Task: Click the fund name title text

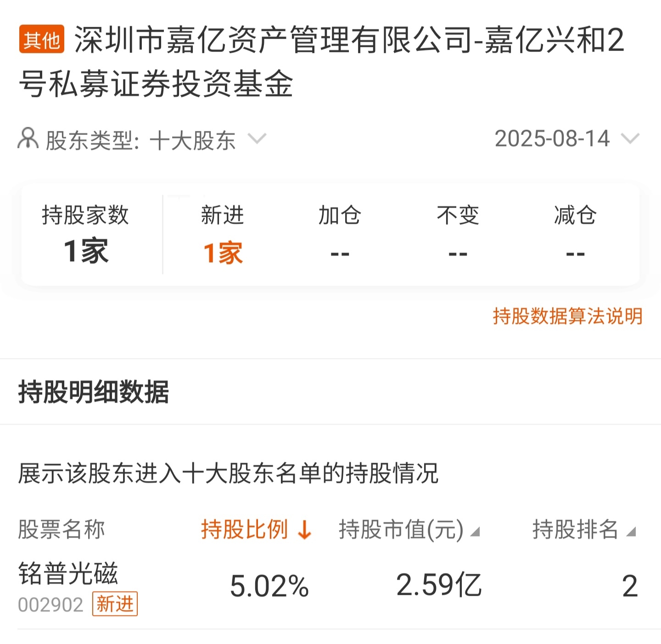Action: coord(321,62)
